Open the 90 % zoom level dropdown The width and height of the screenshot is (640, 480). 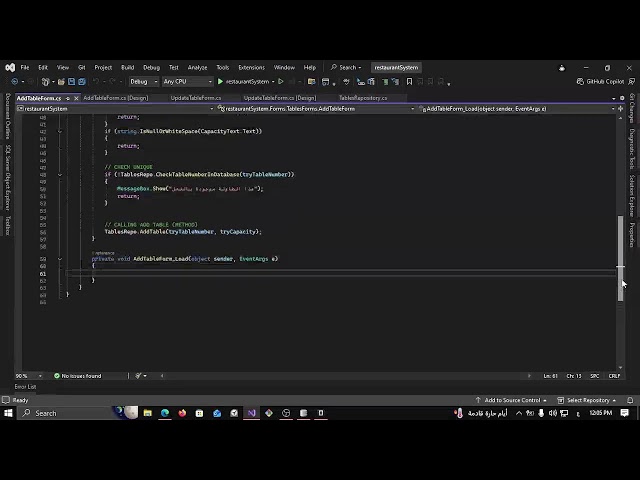[29, 376]
